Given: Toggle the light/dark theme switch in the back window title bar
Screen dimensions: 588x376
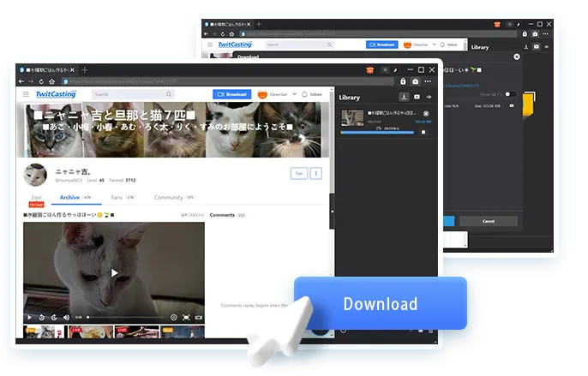Looking at the screenshot, I should click(513, 24).
